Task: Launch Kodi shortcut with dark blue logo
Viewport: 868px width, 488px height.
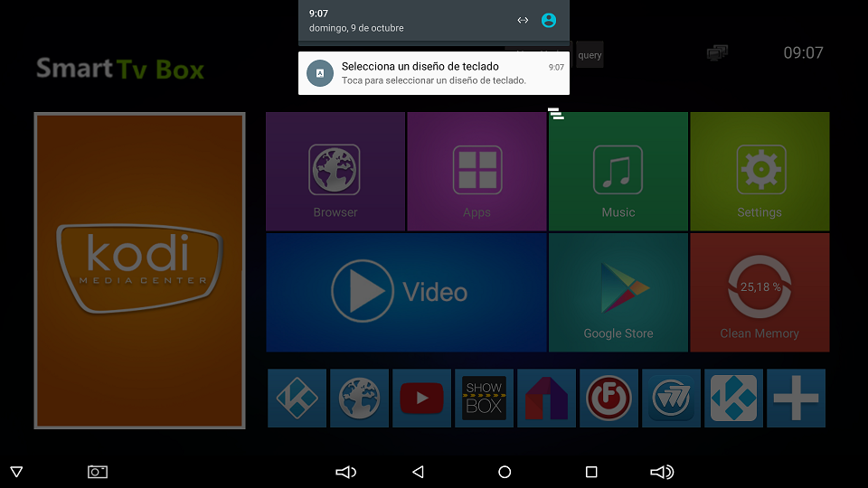Action: 297,399
